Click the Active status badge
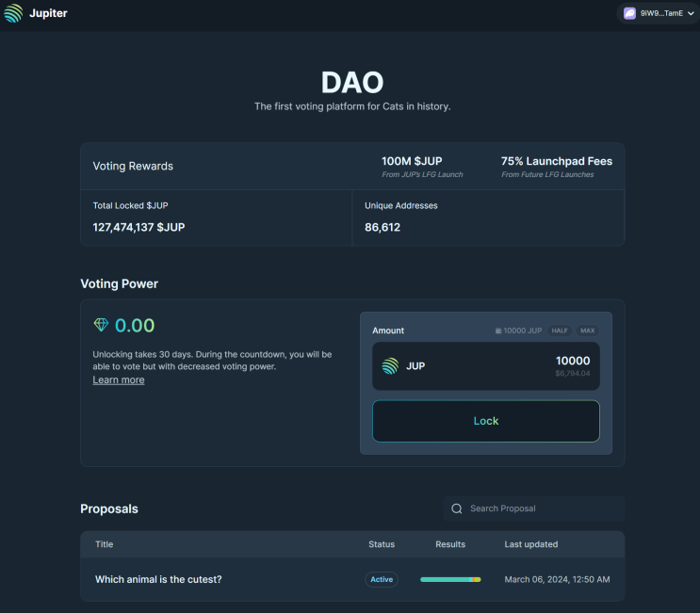Image resolution: width=700 pixels, height=613 pixels. pos(382,579)
